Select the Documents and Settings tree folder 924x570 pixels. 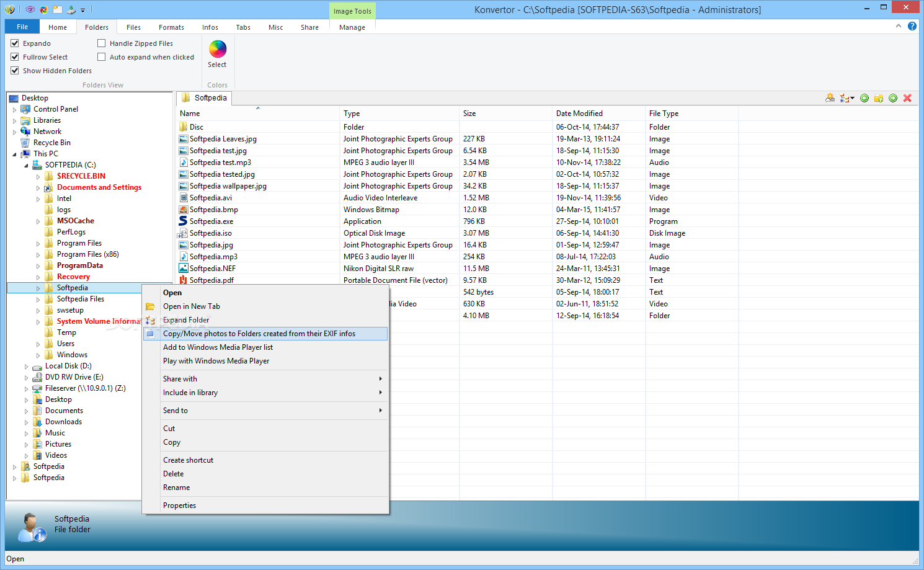pos(99,187)
